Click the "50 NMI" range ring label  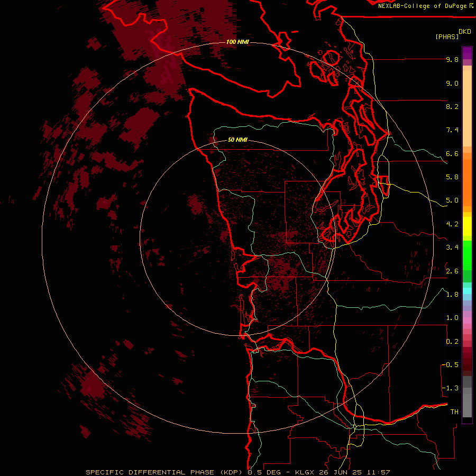tap(237, 140)
